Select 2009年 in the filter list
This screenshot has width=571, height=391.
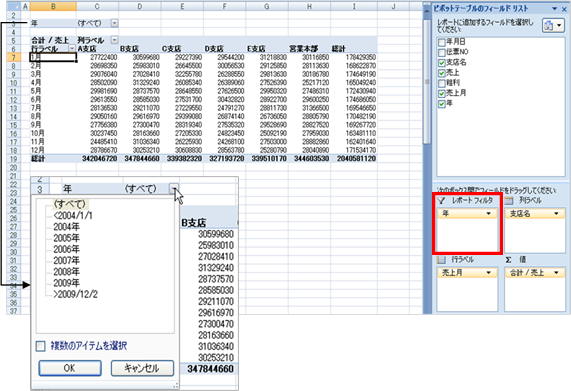pos(67,283)
